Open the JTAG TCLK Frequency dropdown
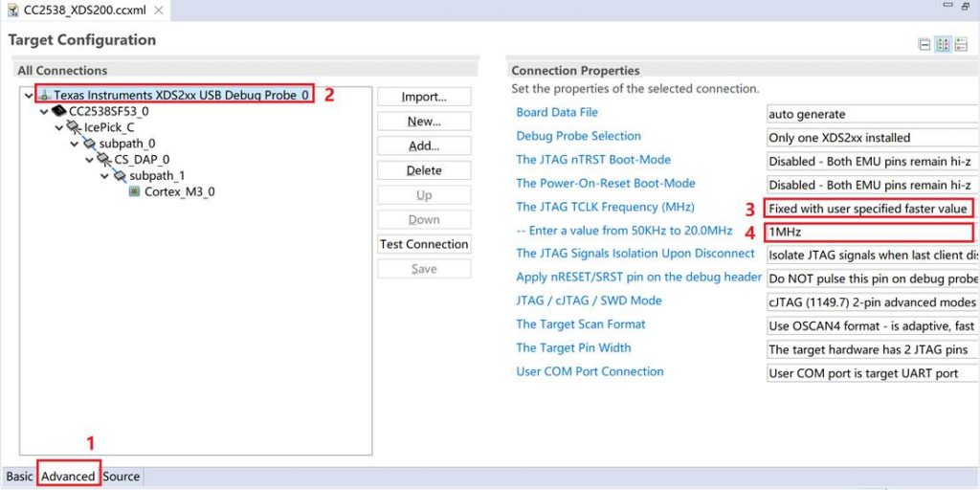 click(869, 208)
